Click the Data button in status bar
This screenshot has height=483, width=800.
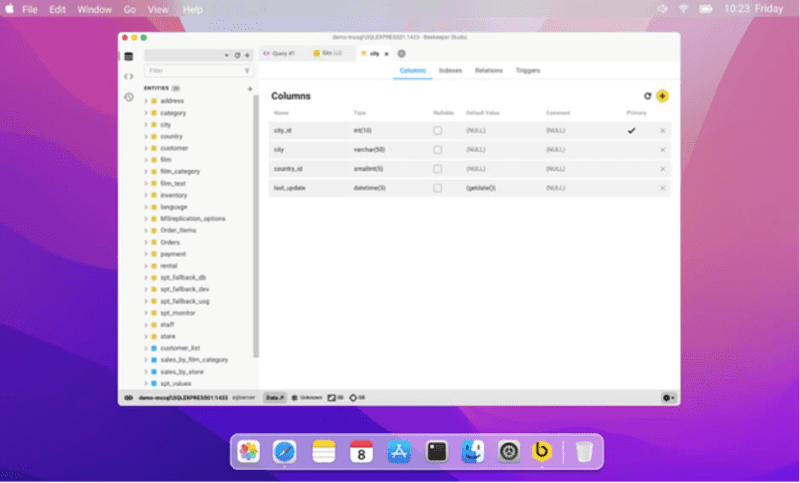(274, 397)
